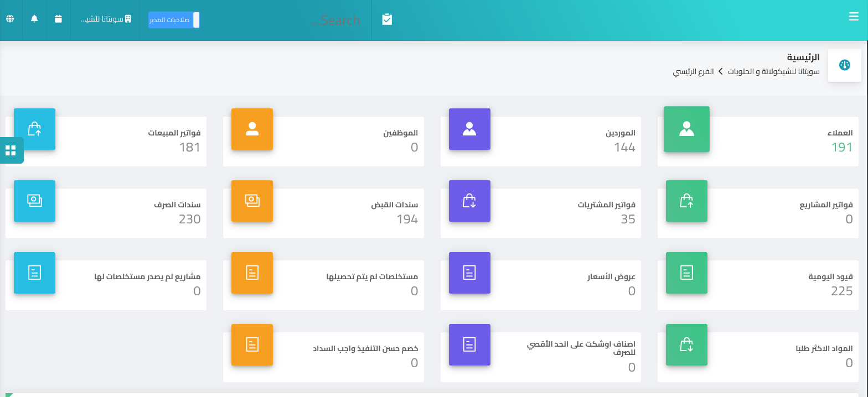Open the سندات القبض card title
The image size is (868, 397).
[395, 205]
